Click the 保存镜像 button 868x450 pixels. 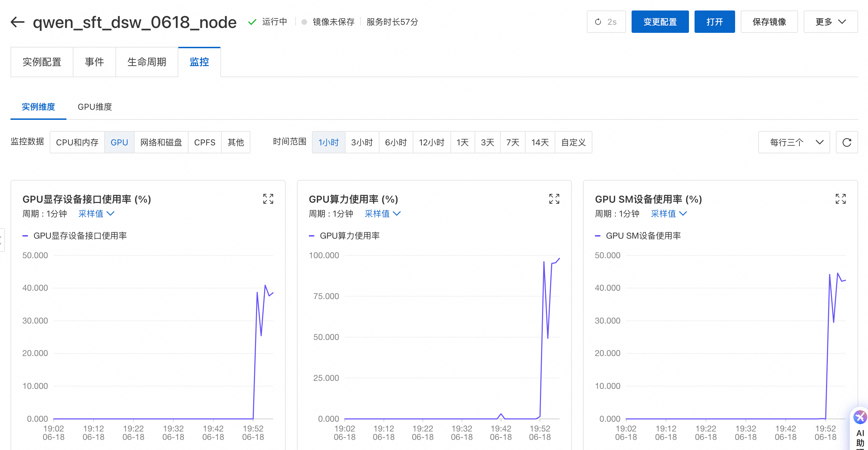pos(769,22)
